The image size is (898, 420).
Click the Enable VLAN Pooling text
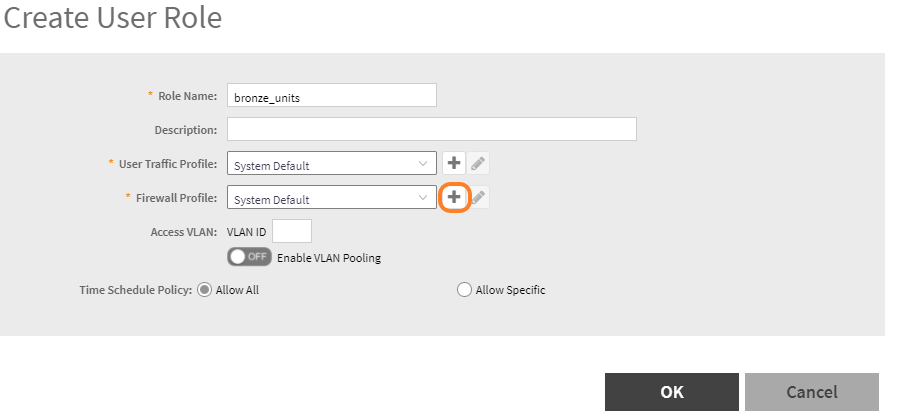click(329, 258)
